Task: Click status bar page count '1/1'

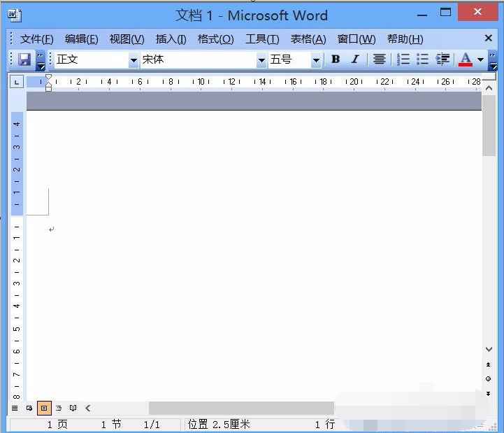Action: [x=152, y=425]
